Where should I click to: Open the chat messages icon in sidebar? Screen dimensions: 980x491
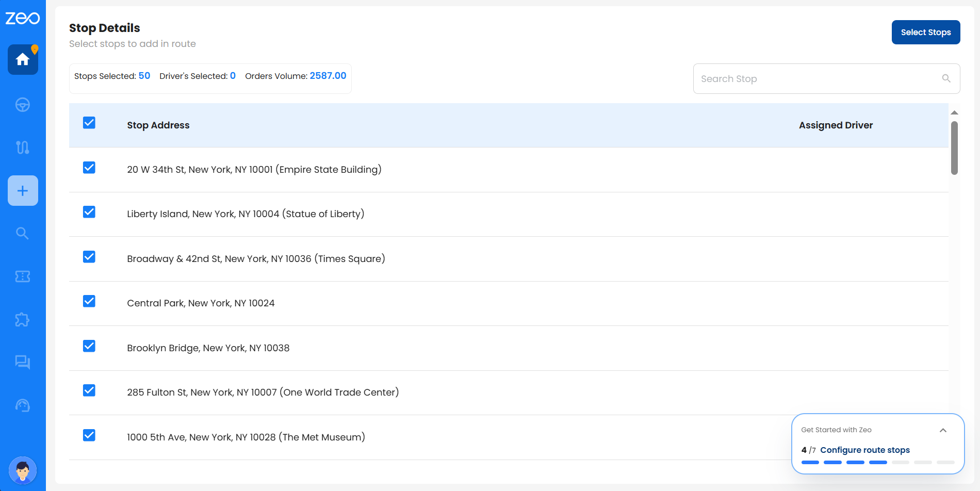(x=23, y=362)
